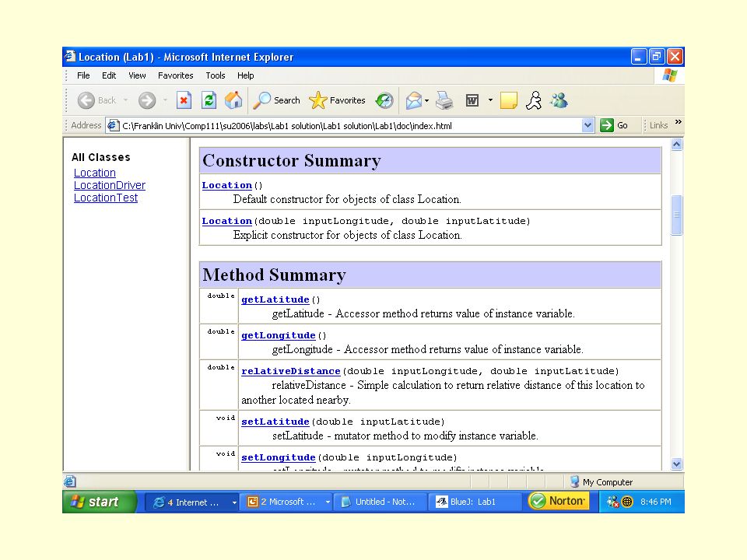This screenshot has height=560, width=747.
Task: Edit with Microsoft Word icon
Action: click(472, 100)
